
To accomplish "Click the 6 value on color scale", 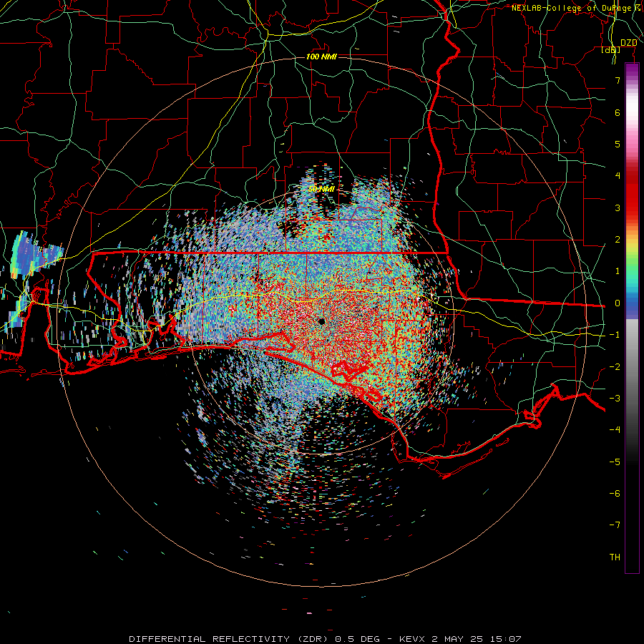I will pos(618,112).
